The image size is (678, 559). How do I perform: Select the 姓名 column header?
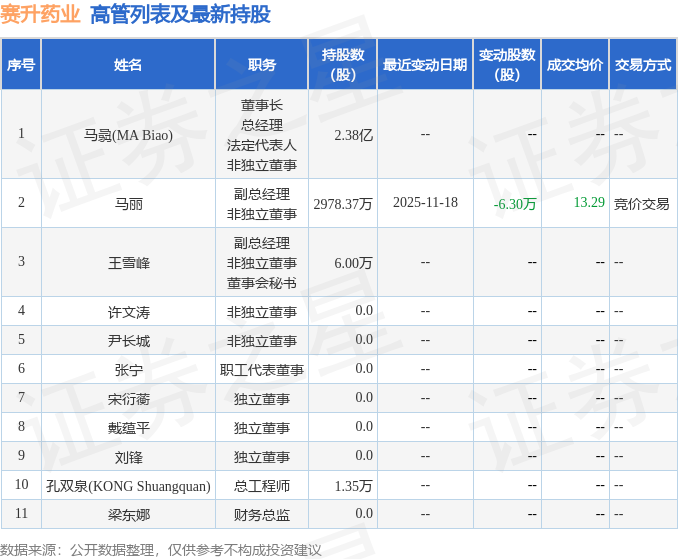128,64
